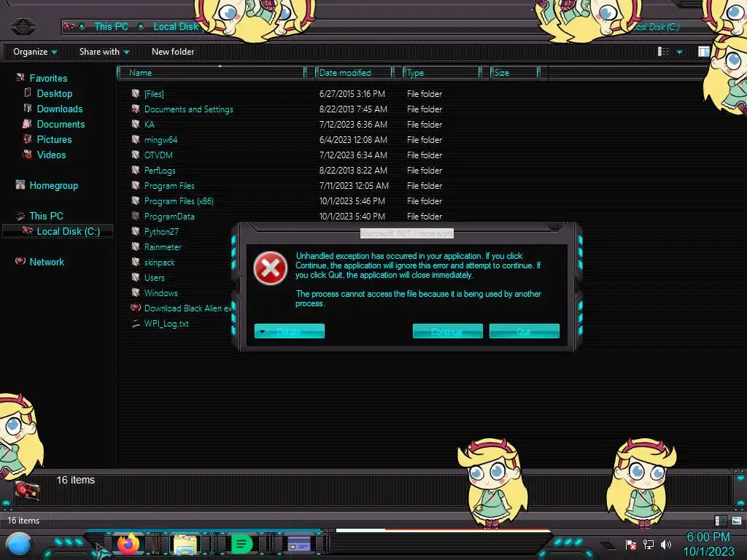Click the text file icon beside WPI_Log.txt
This screenshot has height=560, width=747.
pyautogui.click(x=136, y=323)
